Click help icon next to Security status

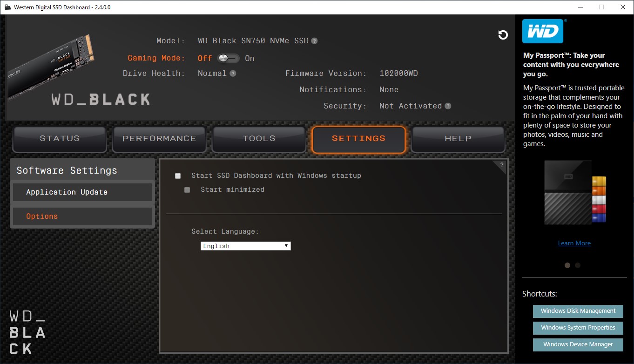(x=448, y=106)
